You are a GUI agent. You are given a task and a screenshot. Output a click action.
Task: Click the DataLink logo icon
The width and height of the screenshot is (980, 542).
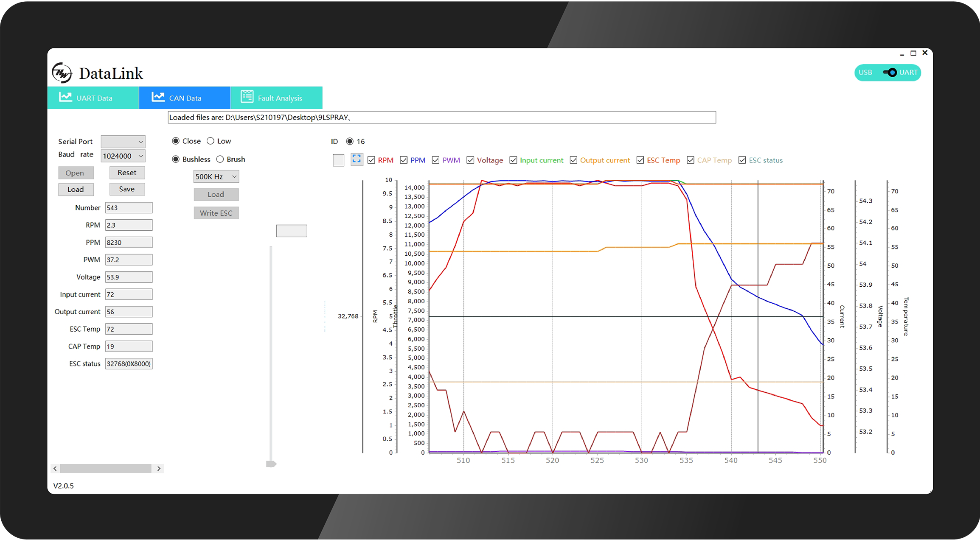[x=62, y=73]
